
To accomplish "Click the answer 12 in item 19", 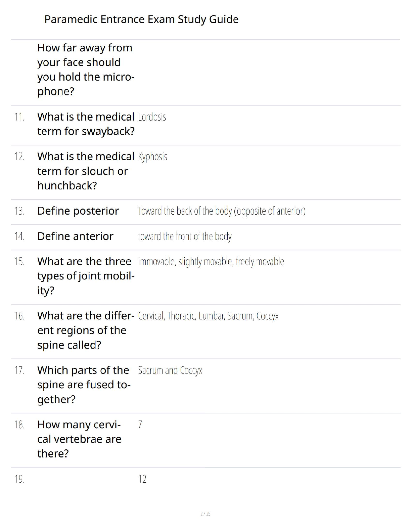I will tap(142, 479).
